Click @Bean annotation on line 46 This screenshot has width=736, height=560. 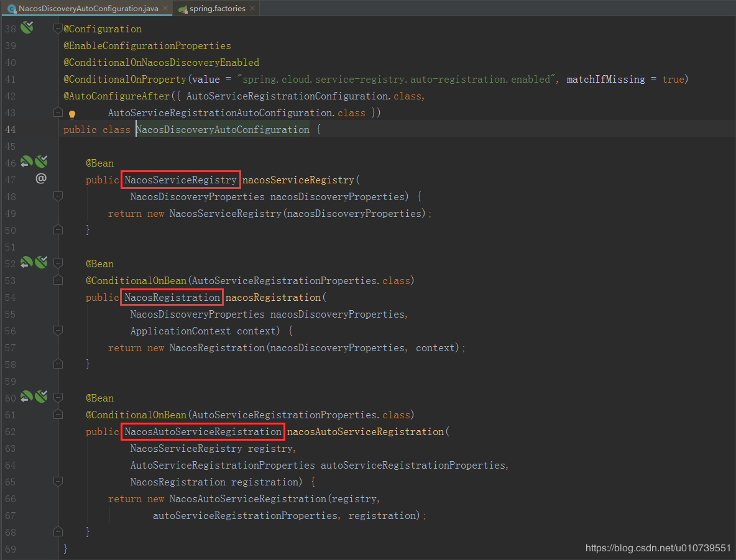tap(99, 163)
